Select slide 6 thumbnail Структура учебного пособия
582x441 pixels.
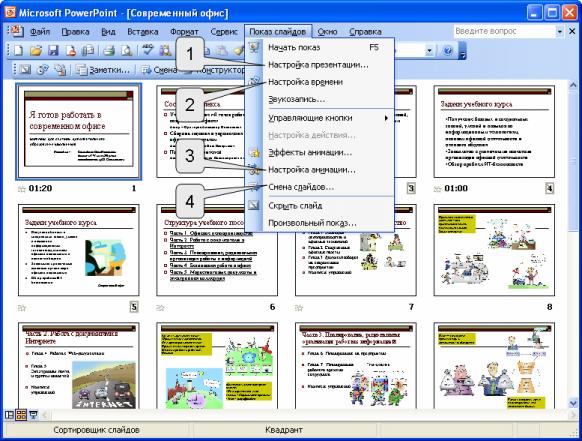click(x=217, y=250)
